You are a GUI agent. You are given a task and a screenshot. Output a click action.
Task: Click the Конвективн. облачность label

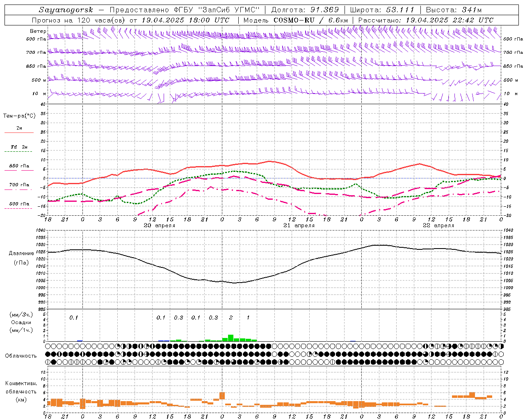(x=21, y=388)
